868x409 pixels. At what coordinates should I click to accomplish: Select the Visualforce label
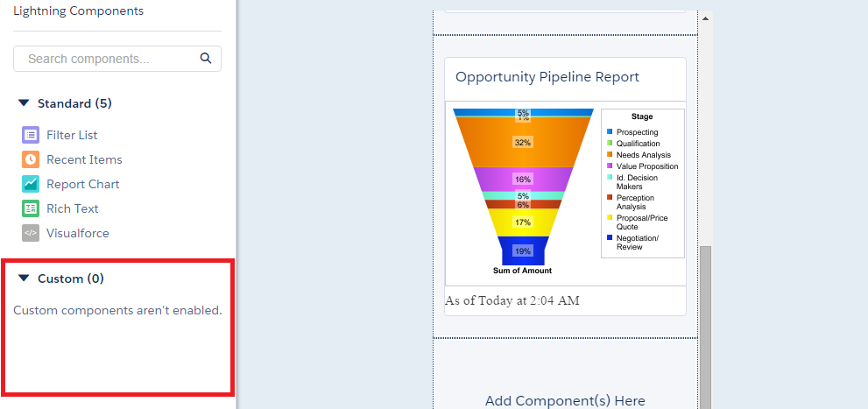tap(78, 233)
